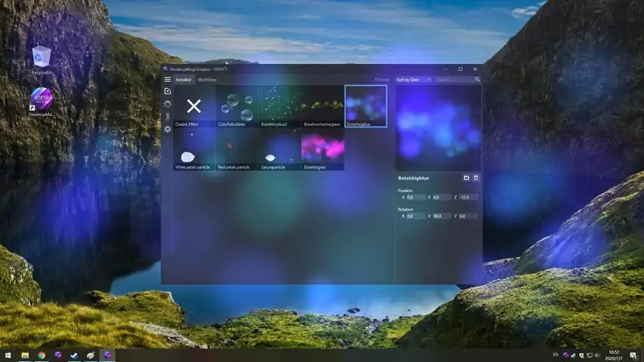This screenshot has width=644, height=362.
Task: Click the effect search box
Action: pos(454,79)
